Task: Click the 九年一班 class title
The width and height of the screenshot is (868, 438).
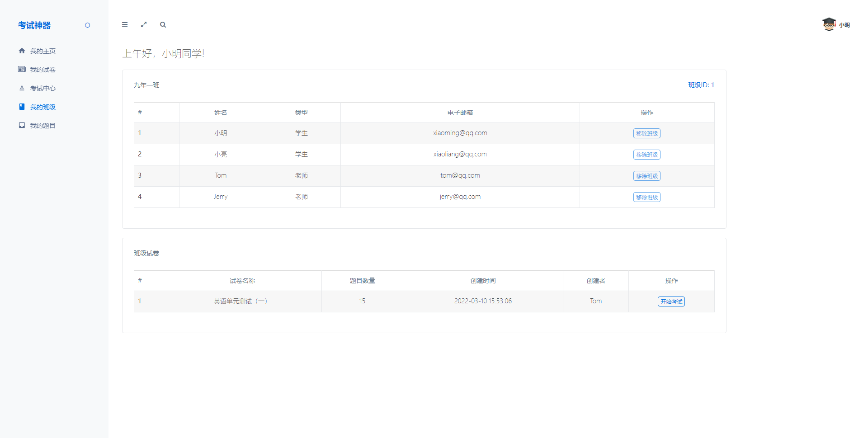Action: 146,85
